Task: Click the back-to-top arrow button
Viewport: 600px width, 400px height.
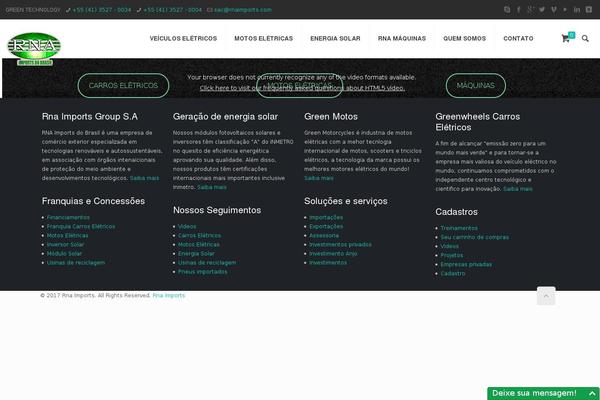Action: point(546,296)
